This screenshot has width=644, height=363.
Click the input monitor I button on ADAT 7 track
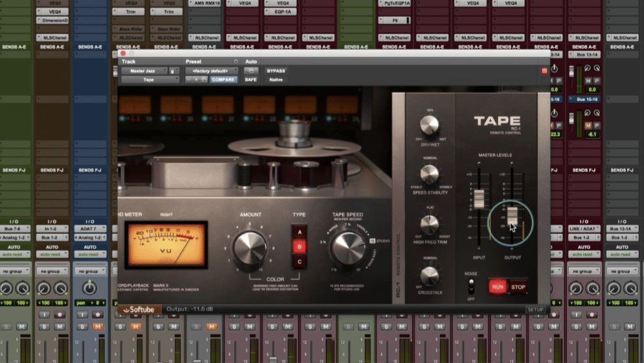tap(82, 314)
